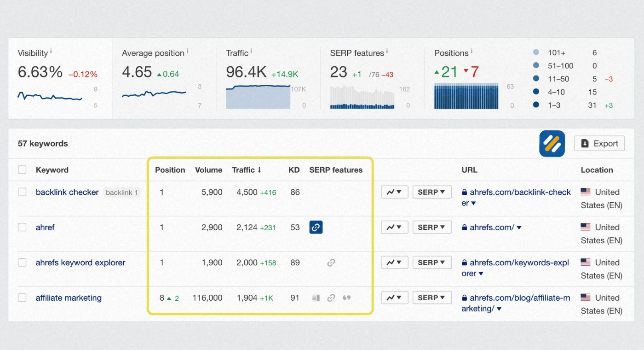This screenshot has height=350, width=644.
Task: Open the backlink checker keyword link
Action: [x=67, y=192]
